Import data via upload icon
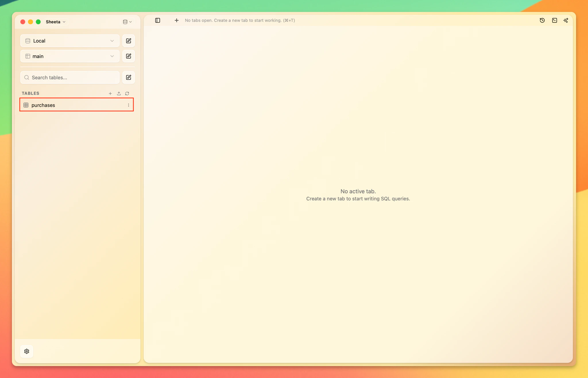588x378 pixels. [x=119, y=93]
